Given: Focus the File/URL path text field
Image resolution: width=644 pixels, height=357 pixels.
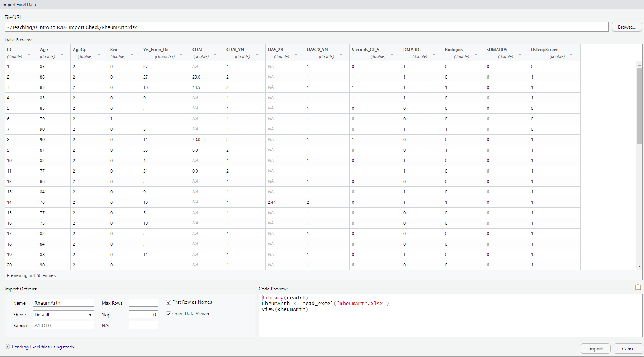Looking at the screenshot, I should 306,27.
